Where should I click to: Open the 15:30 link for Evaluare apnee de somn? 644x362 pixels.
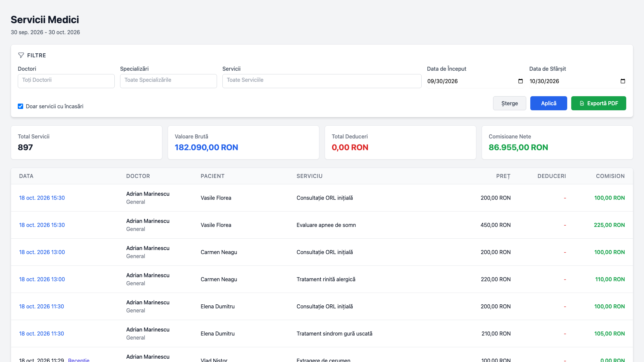(x=42, y=225)
